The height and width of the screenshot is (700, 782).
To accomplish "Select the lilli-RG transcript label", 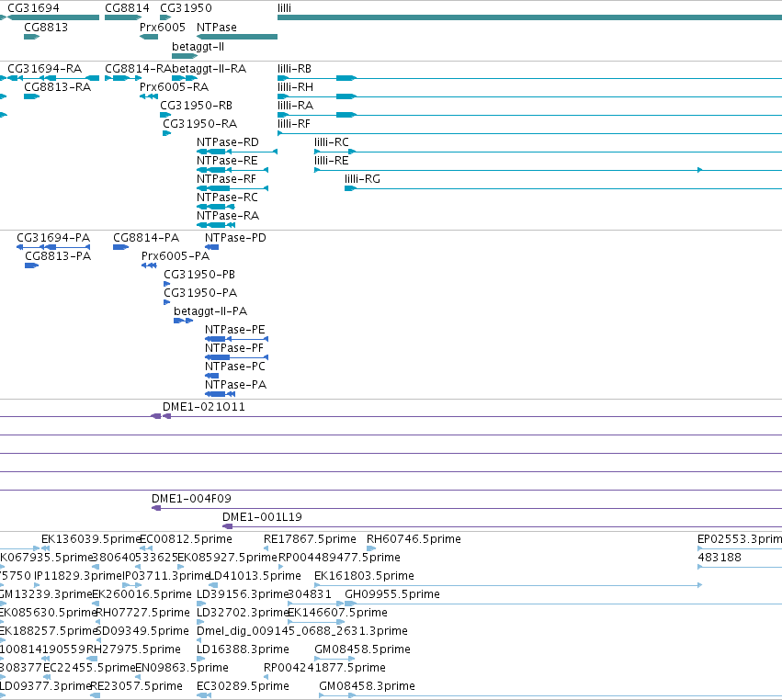I will tap(362, 179).
